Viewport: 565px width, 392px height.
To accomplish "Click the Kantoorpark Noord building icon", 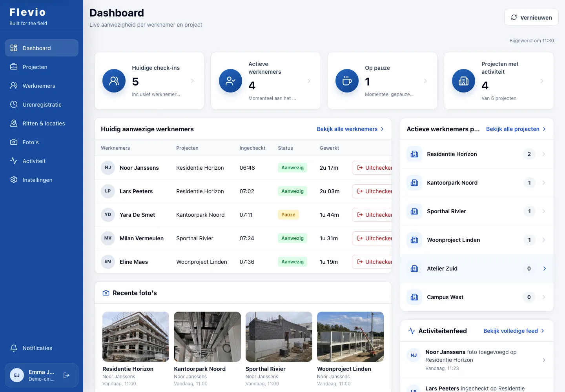I will pyautogui.click(x=414, y=183).
